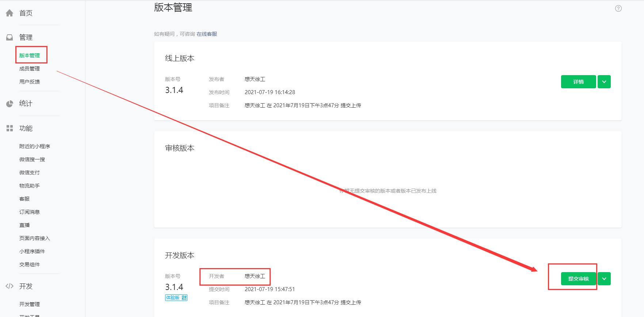Open 订阅消息 menu entry
The image size is (644, 317).
(30, 212)
